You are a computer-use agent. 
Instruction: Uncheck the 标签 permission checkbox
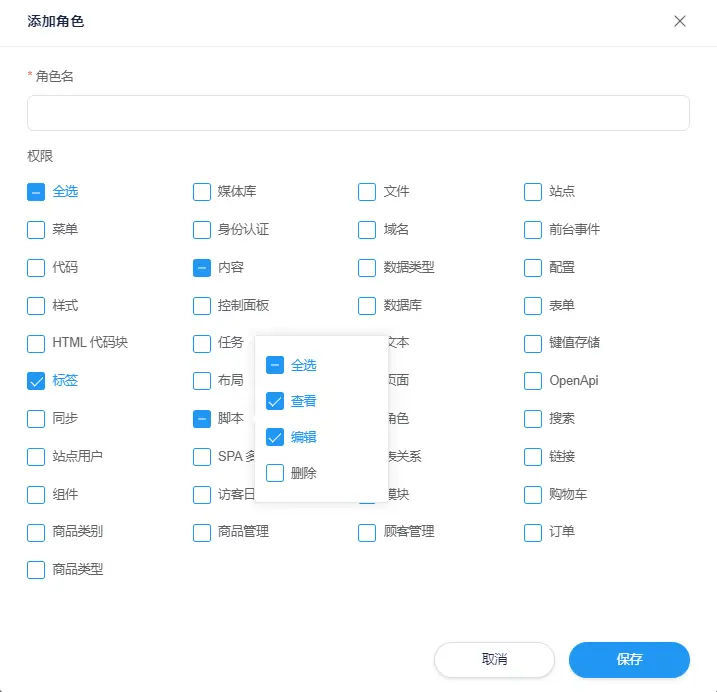pyautogui.click(x=36, y=381)
